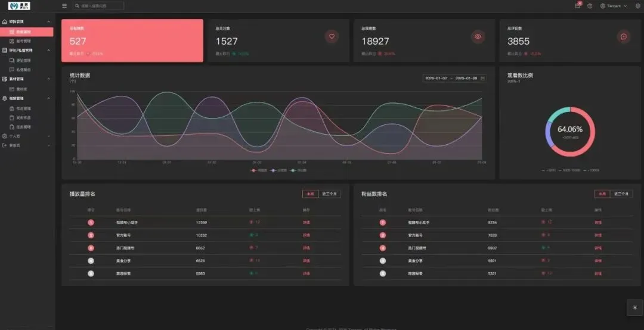Click the Tencent user avatar icon
Screen dimensions: 644x330
click(x=602, y=6)
